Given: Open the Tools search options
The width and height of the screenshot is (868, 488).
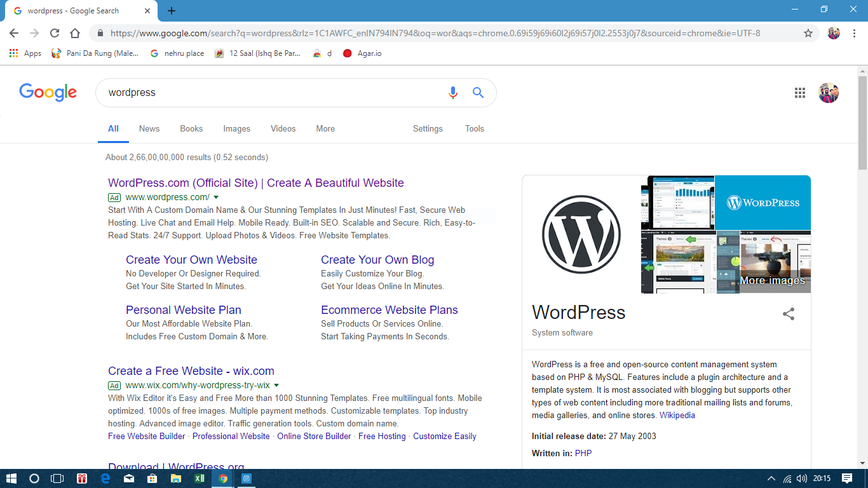Looking at the screenshot, I should click(474, 128).
